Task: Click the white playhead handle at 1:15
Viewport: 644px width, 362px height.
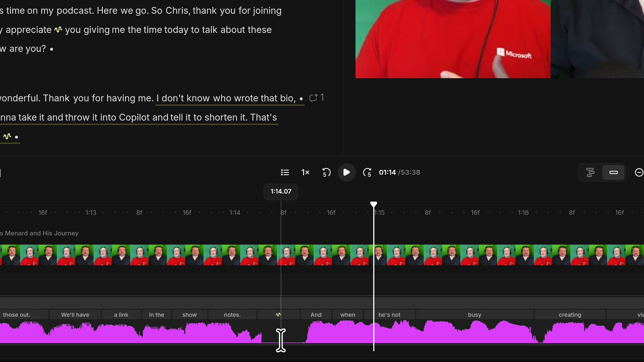Action: coord(374,204)
